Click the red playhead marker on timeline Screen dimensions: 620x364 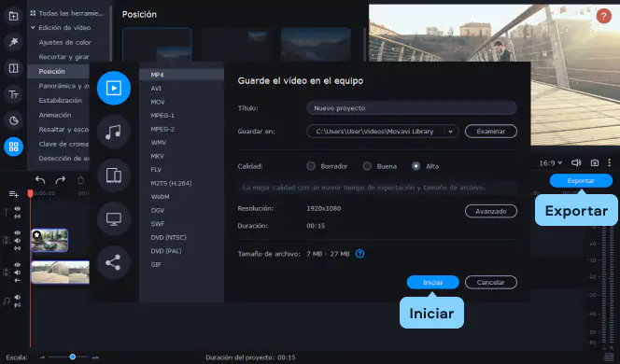(x=30, y=193)
